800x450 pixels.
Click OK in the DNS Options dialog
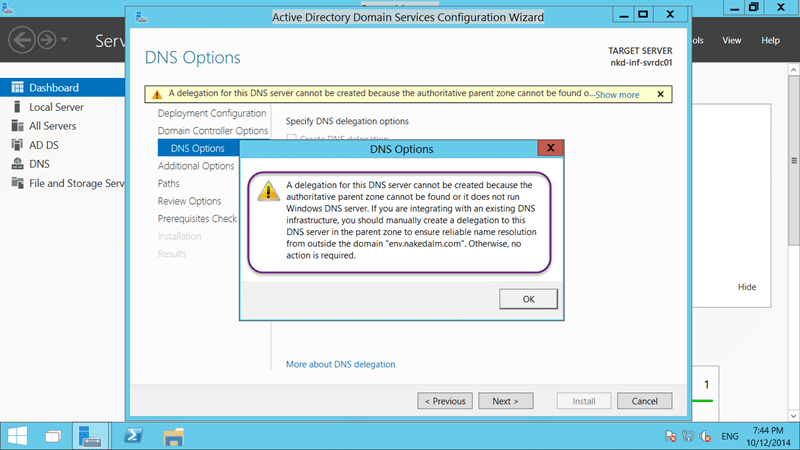tap(528, 299)
